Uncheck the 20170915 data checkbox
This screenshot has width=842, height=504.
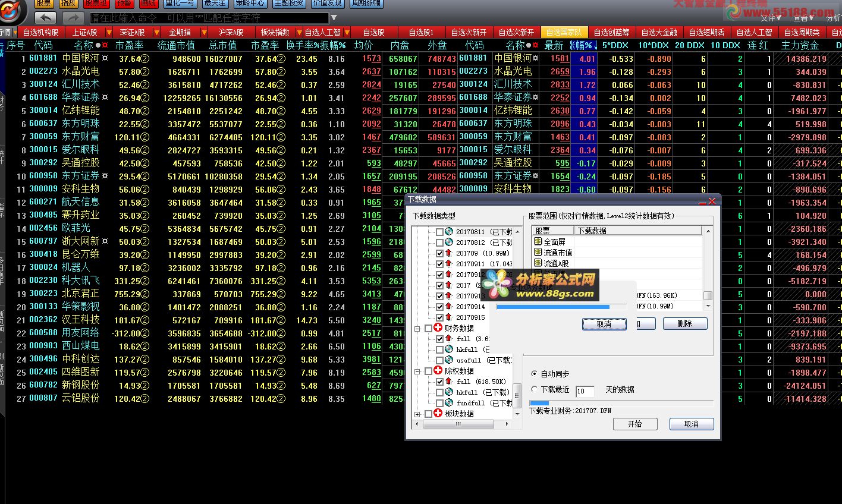[x=440, y=317]
